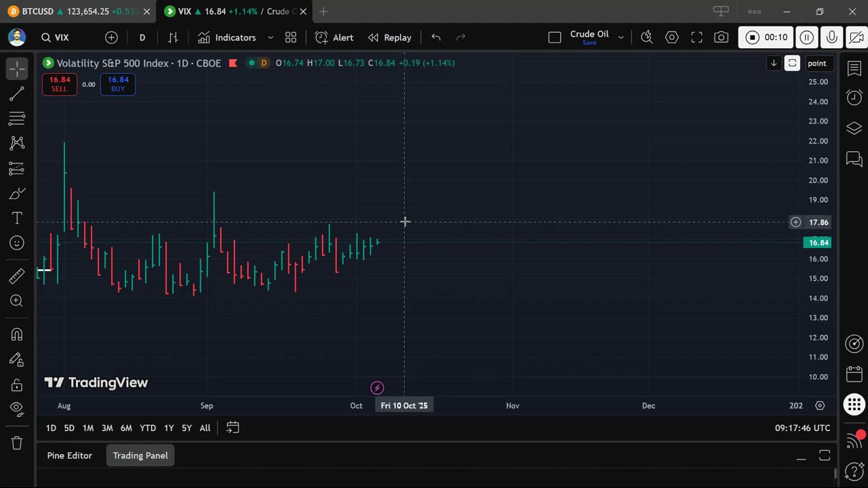Image resolution: width=868 pixels, height=488 pixels.
Task: Take a chart snapshot with camera icon
Action: pos(722,38)
